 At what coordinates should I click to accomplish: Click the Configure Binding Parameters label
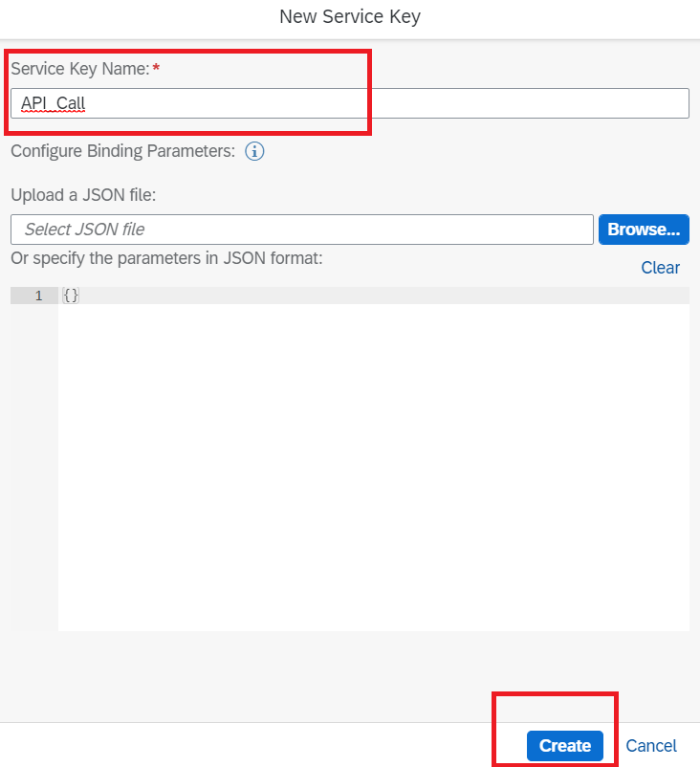[122, 151]
